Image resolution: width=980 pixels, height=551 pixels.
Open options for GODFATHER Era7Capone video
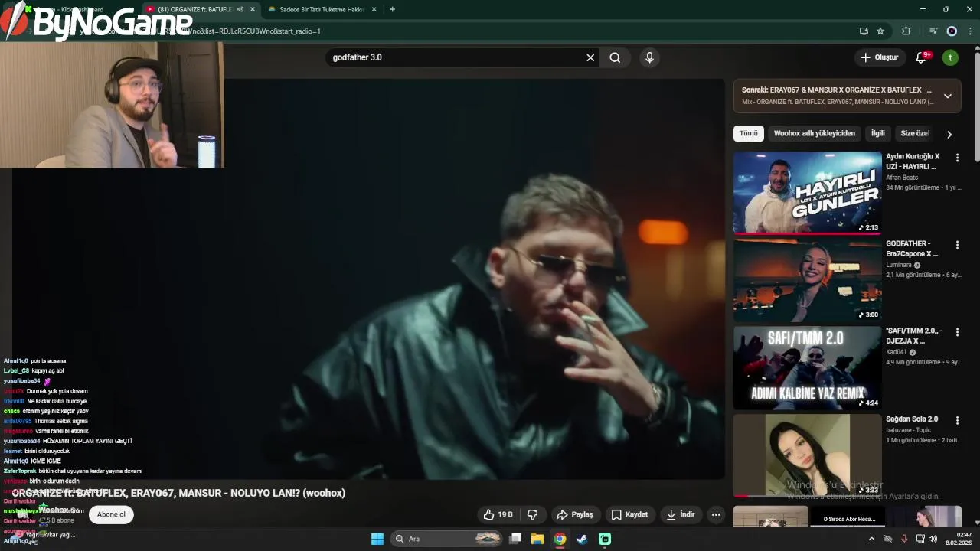pos(957,245)
